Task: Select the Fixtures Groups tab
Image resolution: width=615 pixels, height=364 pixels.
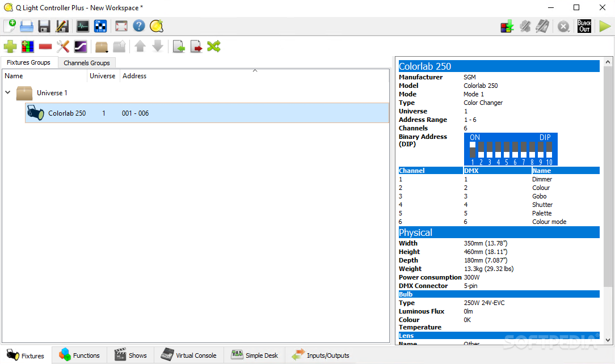Action: pos(28,62)
